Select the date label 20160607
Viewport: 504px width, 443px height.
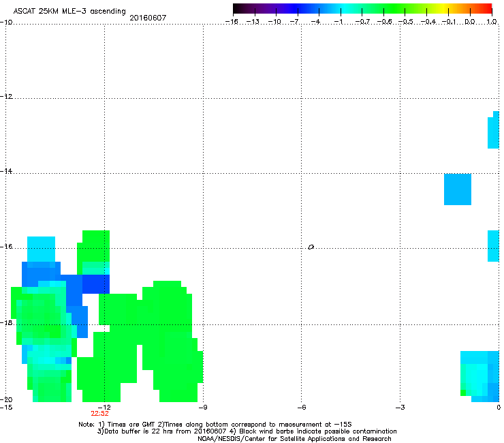click(x=148, y=18)
